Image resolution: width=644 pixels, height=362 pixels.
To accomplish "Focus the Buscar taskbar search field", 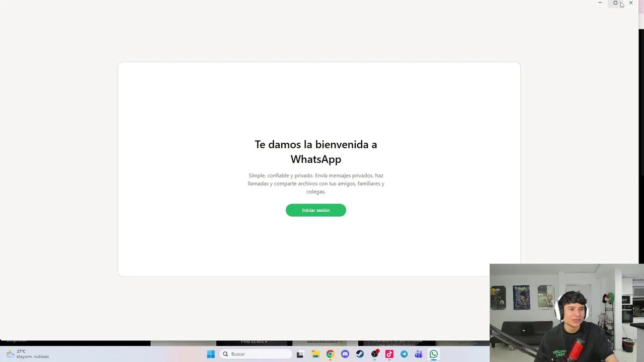I will point(256,354).
